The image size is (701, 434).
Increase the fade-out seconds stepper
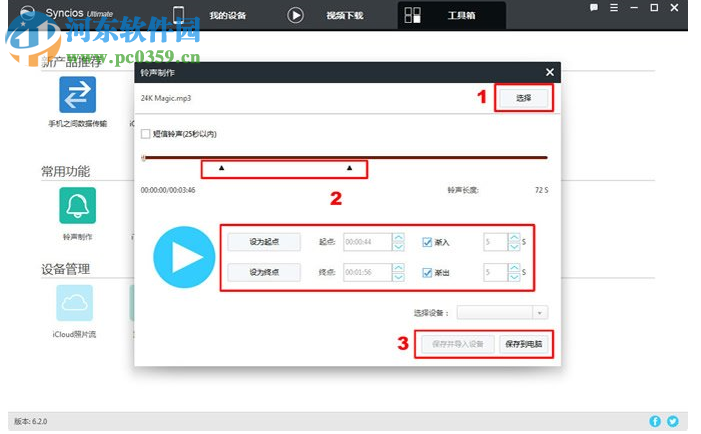click(514, 268)
